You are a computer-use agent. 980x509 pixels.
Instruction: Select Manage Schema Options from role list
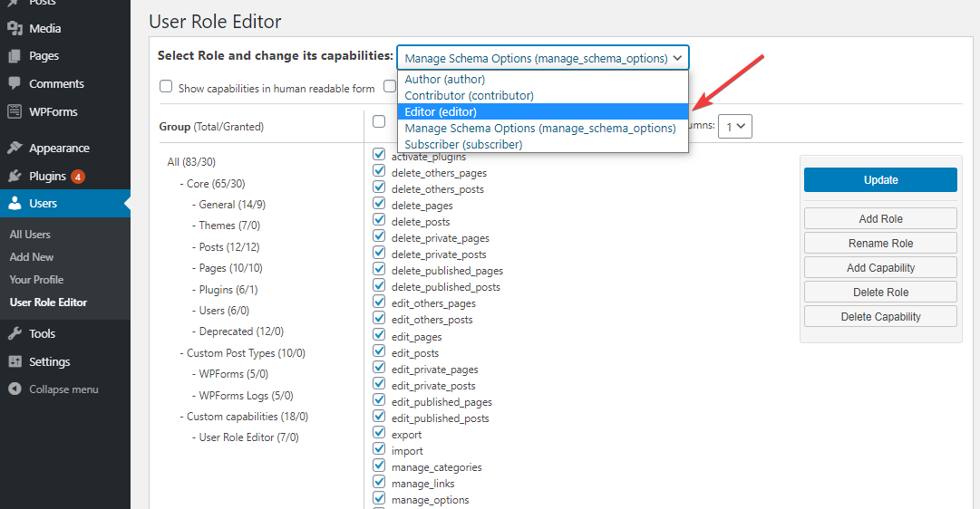[x=542, y=128]
